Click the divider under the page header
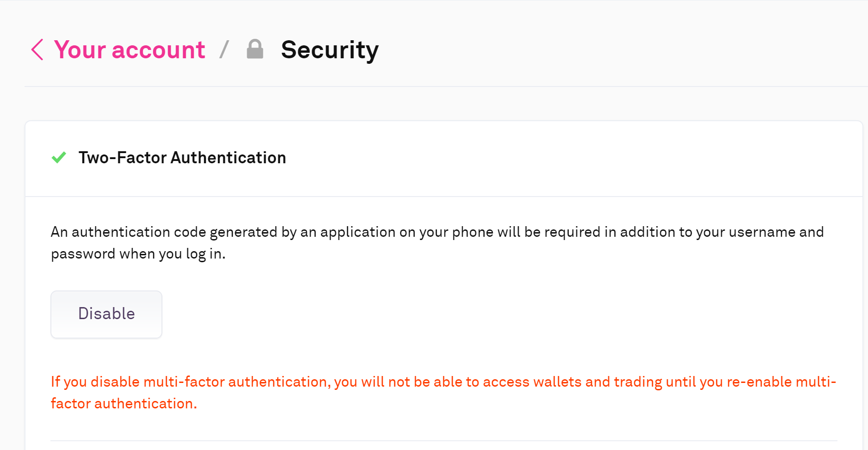 [443, 86]
